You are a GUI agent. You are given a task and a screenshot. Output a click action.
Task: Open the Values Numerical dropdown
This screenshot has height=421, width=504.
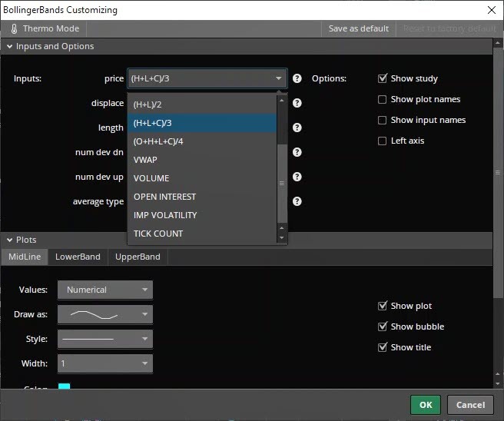coord(105,290)
